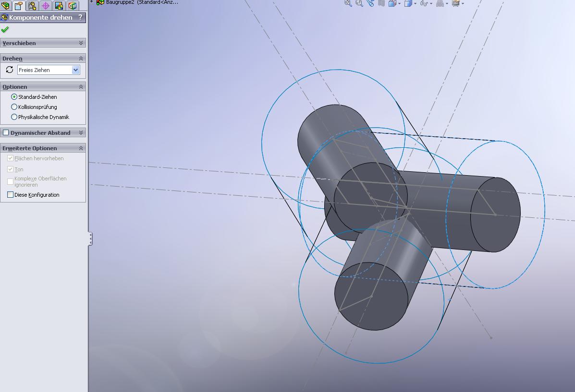Click the View Orientation cube icon
Screen dimensions: 575x392
(x=392, y=3)
